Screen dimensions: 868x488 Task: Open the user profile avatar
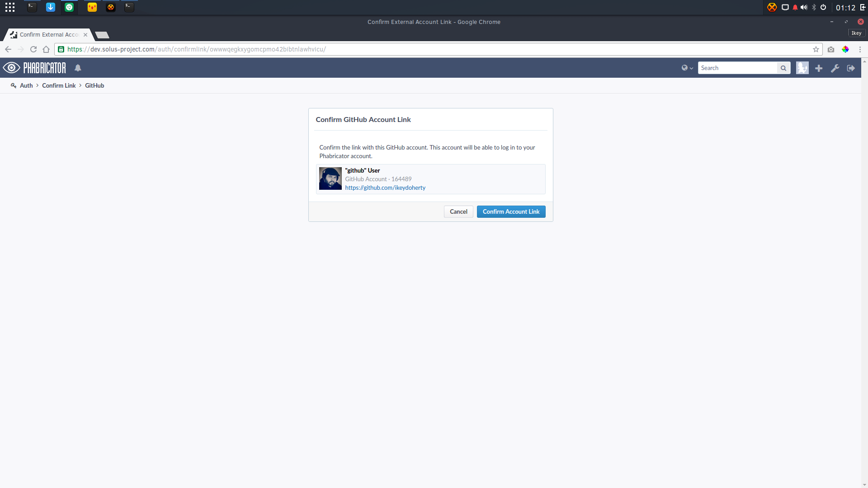tap(802, 68)
